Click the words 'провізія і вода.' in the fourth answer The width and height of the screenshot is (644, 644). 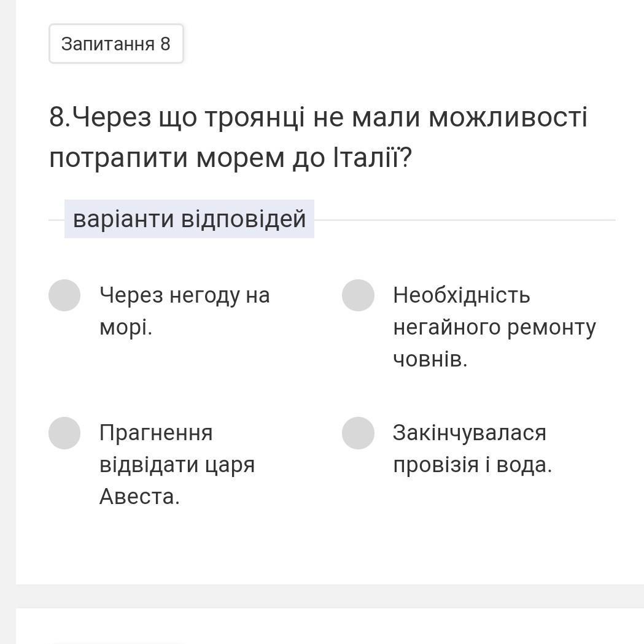click(x=472, y=465)
